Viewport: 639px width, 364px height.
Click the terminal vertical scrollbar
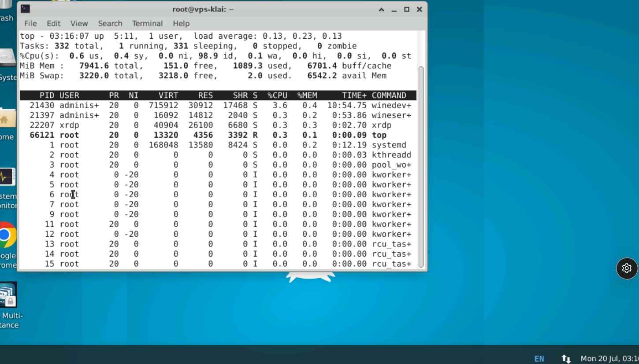[x=421, y=166]
